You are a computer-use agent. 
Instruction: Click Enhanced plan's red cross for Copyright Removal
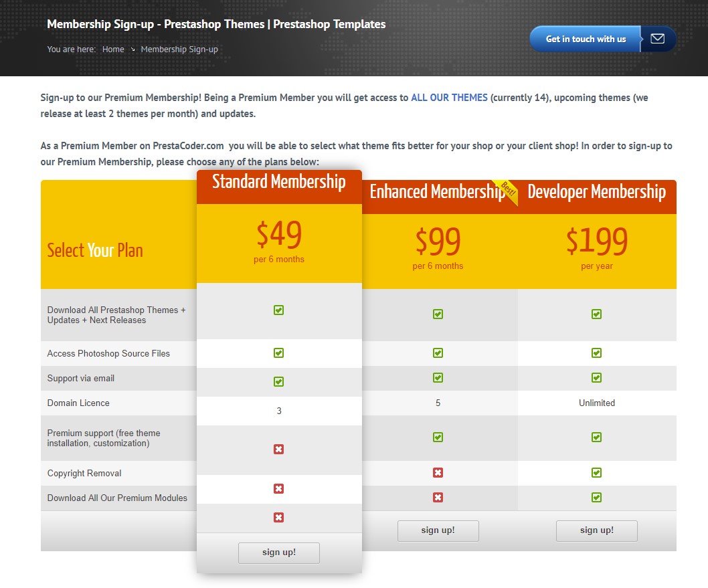[438, 472]
